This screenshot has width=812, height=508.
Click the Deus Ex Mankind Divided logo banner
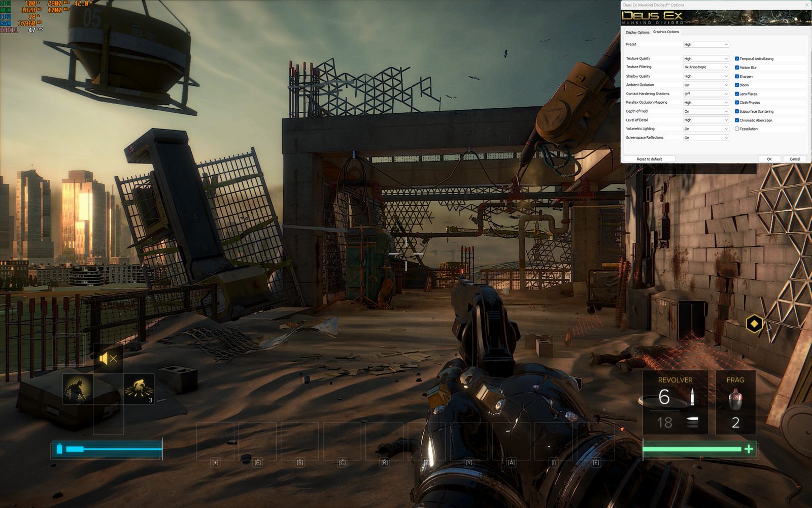point(716,18)
